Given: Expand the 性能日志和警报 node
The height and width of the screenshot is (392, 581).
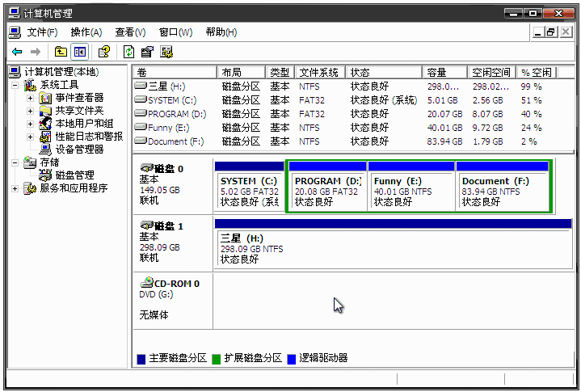Looking at the screenshot, I should click(x=31, y=137).
